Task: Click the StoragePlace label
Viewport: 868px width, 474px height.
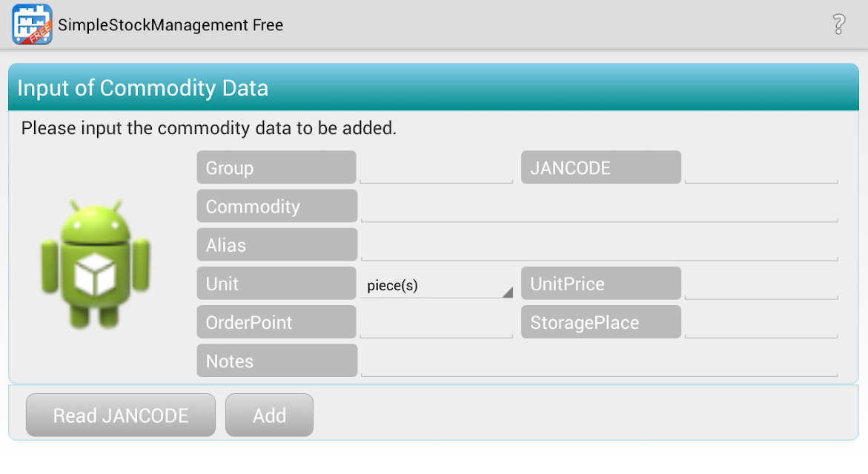Action: 600,322
